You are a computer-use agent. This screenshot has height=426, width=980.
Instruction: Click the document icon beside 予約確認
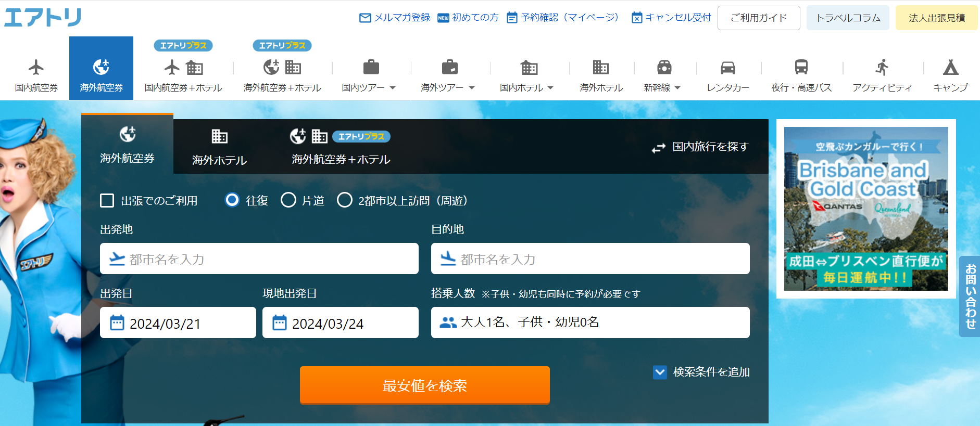click(512, 18)
